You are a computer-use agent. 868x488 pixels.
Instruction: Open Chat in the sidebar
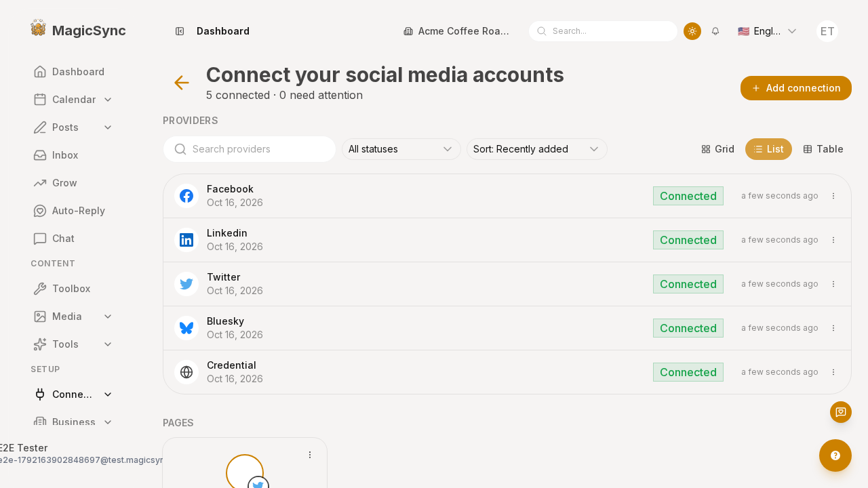73,239
